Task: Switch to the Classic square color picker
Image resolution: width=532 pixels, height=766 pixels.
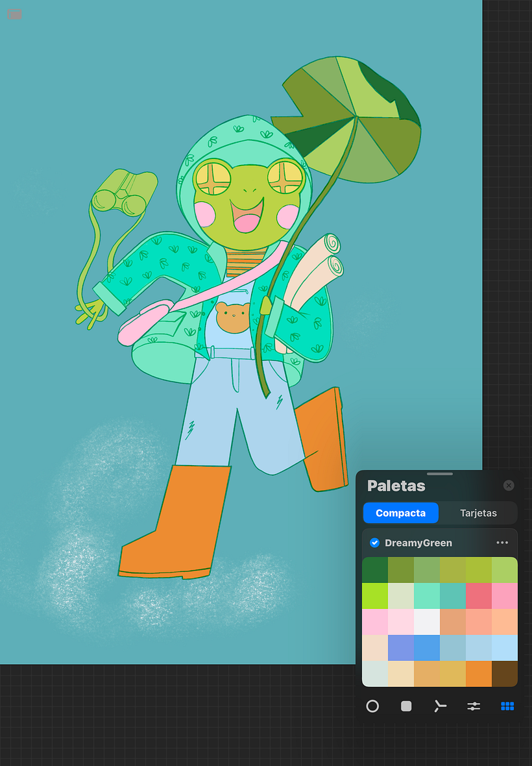Action: click(406, 706)
